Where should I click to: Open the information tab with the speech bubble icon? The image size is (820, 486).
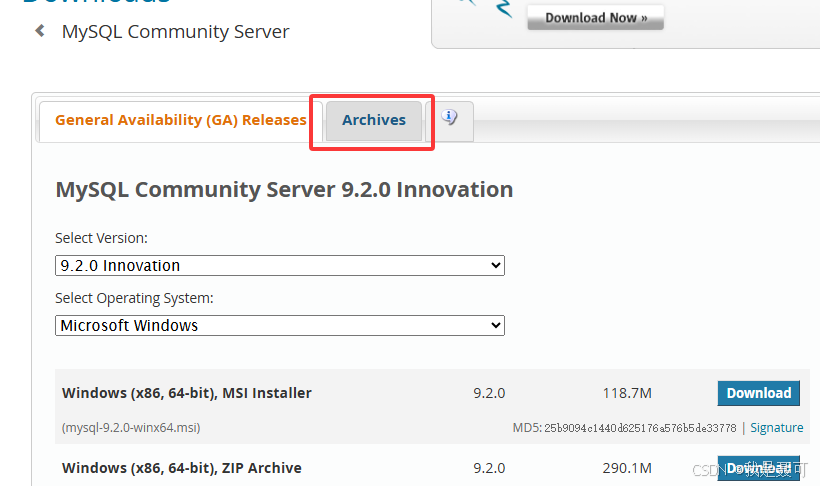click(450, 121)
